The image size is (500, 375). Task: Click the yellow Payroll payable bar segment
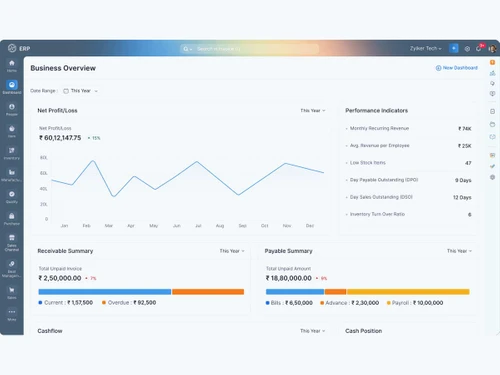click(x=408, y=292)
